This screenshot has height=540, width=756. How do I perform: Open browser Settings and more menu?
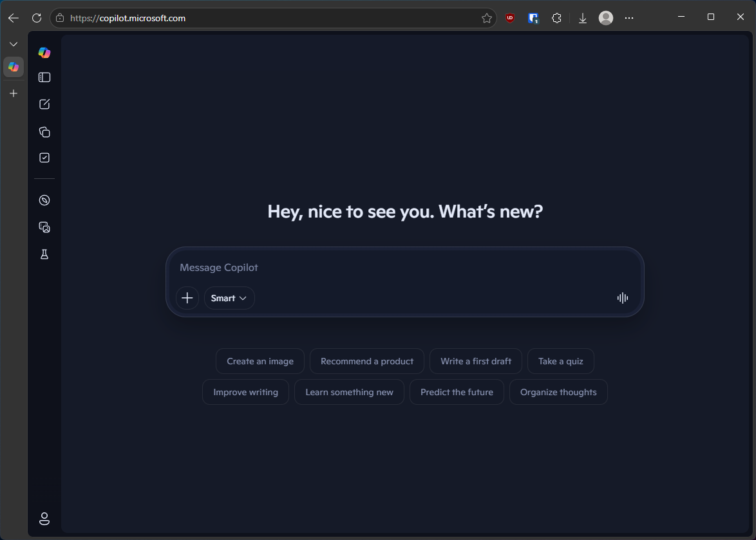pyautogui.click(x=629, y=18)
